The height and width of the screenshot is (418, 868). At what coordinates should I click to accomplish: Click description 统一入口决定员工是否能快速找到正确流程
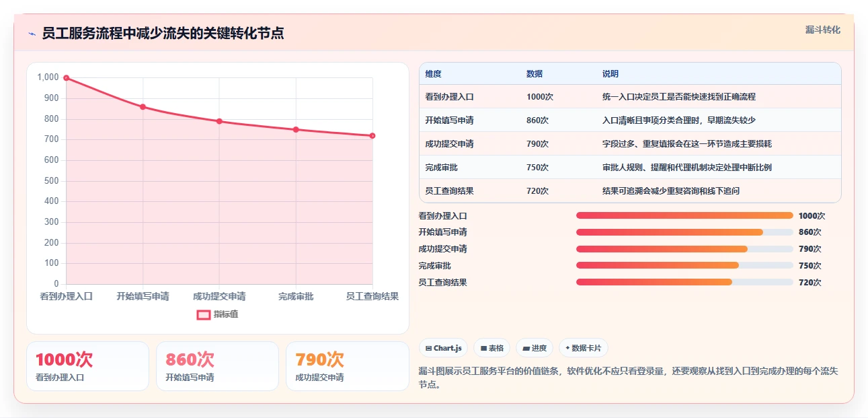(679, 97)
